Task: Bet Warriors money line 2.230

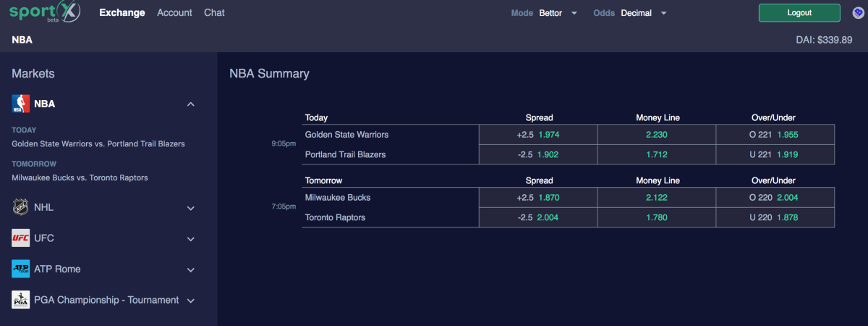Action: click(657, 135)
